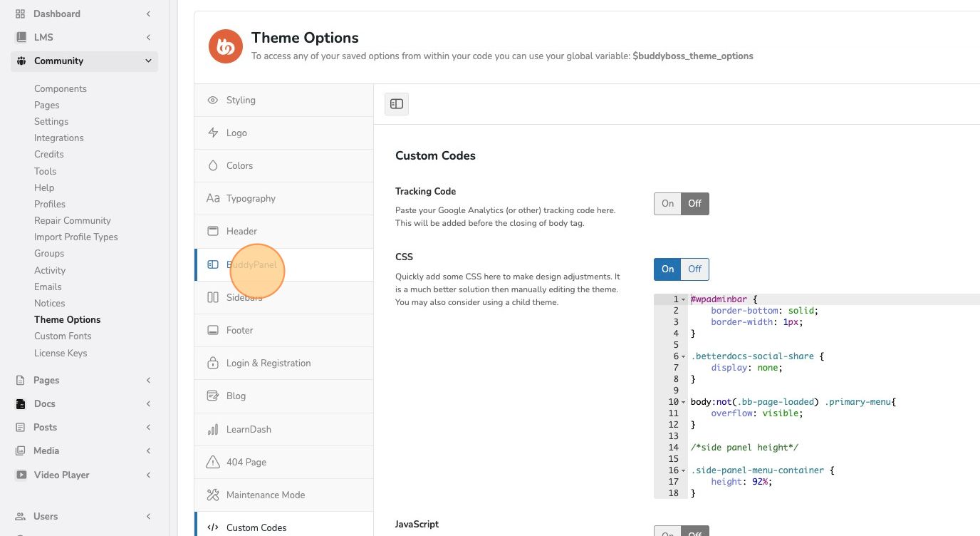Expand the Dashboard menu chevron
This screenshot has width=980, height=536.
148,14
